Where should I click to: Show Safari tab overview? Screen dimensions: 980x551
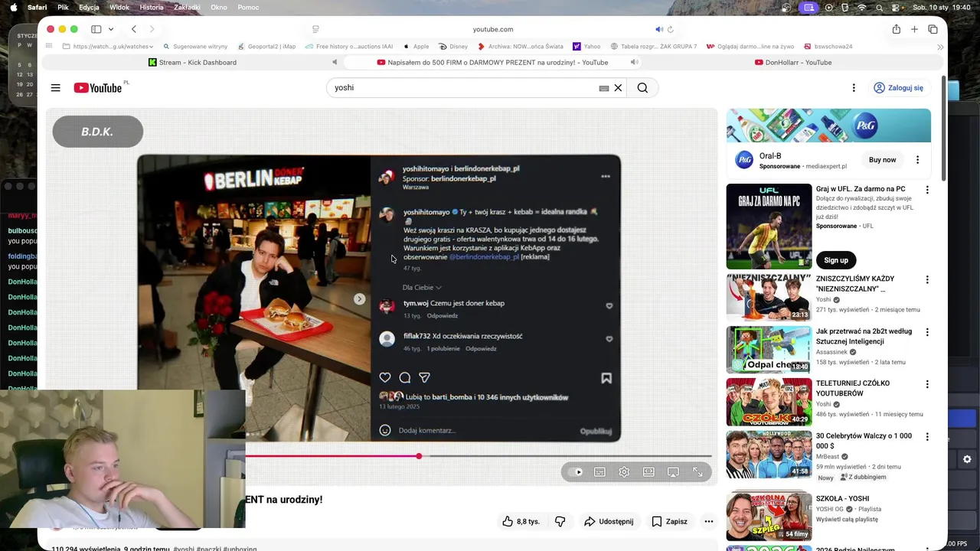(x=933, y=29)
